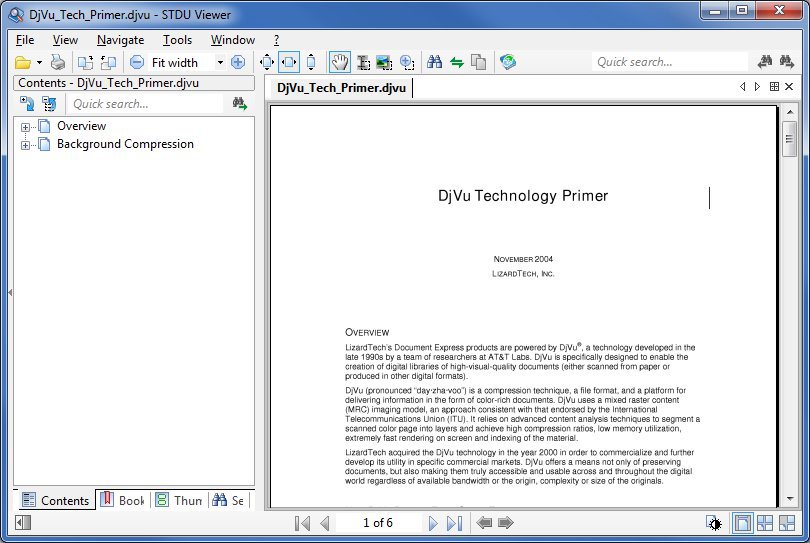Switch to the Thumbnails panel tab
This screenshot has height=543, width=810.
[x=179, y=500]
